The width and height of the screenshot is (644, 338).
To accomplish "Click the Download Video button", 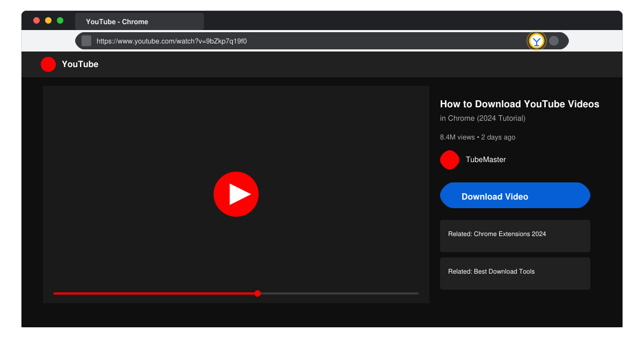I will [x=515, y=195].
